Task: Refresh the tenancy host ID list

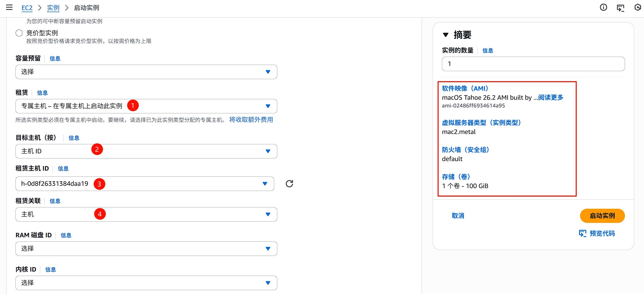Action: pos(289,183)
